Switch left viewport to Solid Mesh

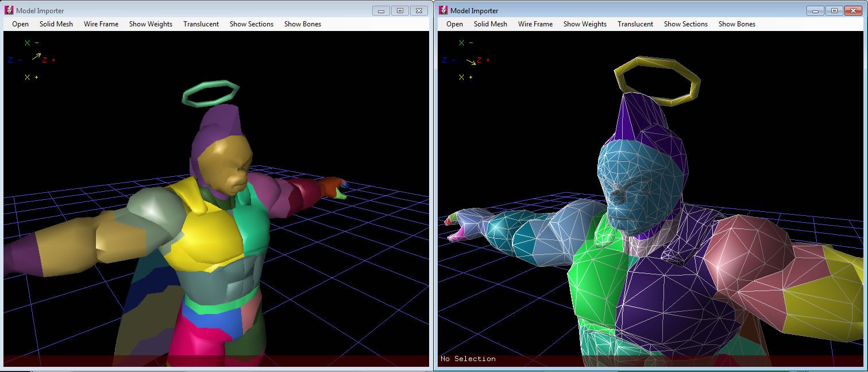tap(56, 24)
